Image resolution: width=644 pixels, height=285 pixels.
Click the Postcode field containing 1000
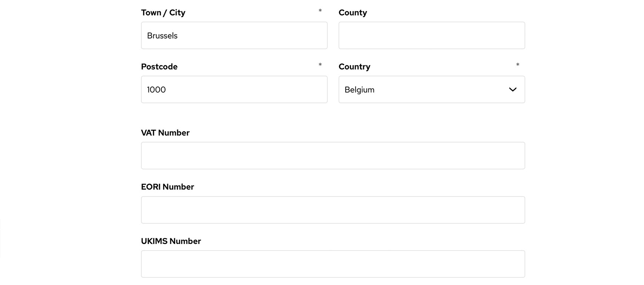coord(234,89)
